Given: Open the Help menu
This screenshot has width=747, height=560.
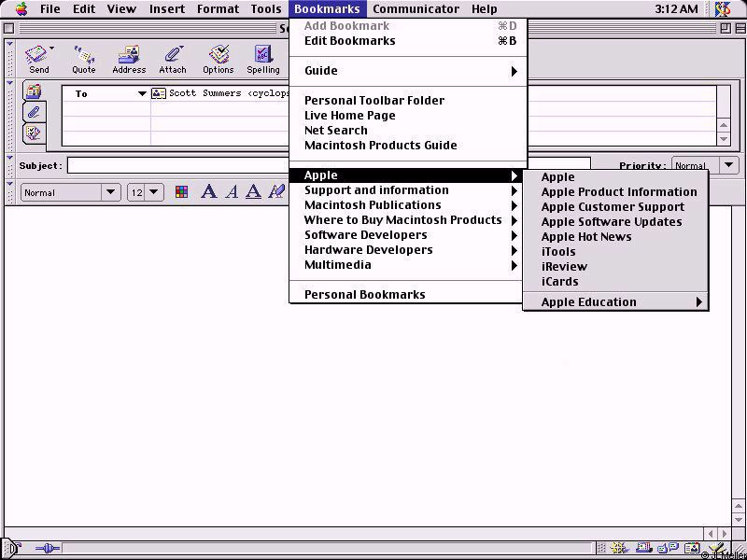Looking at the screenshot, I should [485, 9].
